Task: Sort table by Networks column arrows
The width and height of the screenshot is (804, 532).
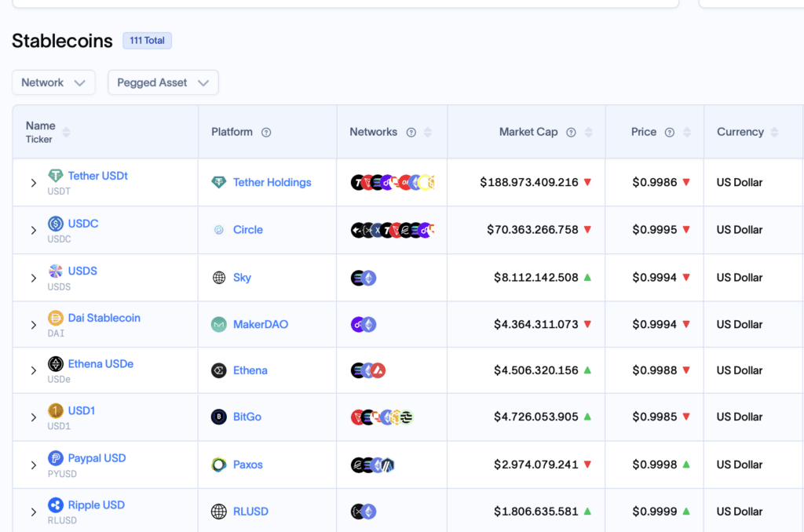Action: coord(428,133)
